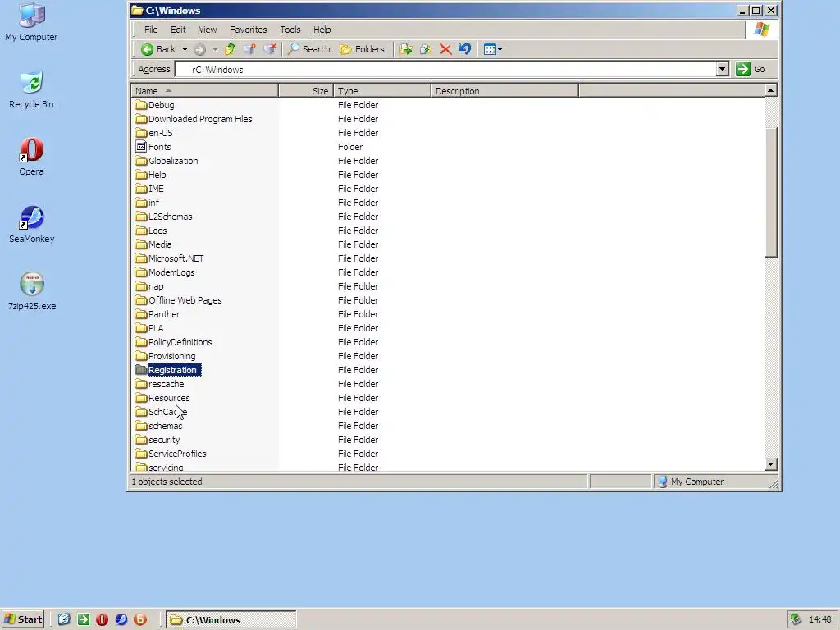Screen dimensions: 840x630
Task: Click the Copy To folder icon
Action: click(x=426, y=49)
